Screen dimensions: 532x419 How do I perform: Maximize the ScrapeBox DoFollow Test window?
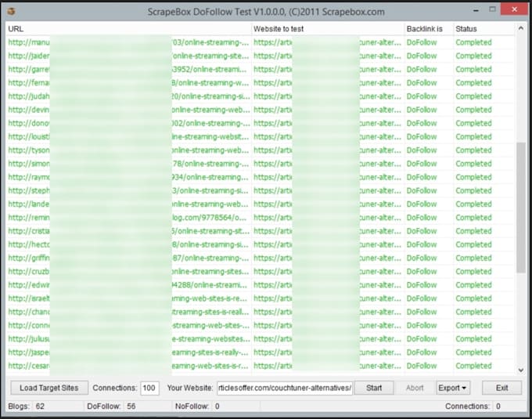(x=492, y=9)
